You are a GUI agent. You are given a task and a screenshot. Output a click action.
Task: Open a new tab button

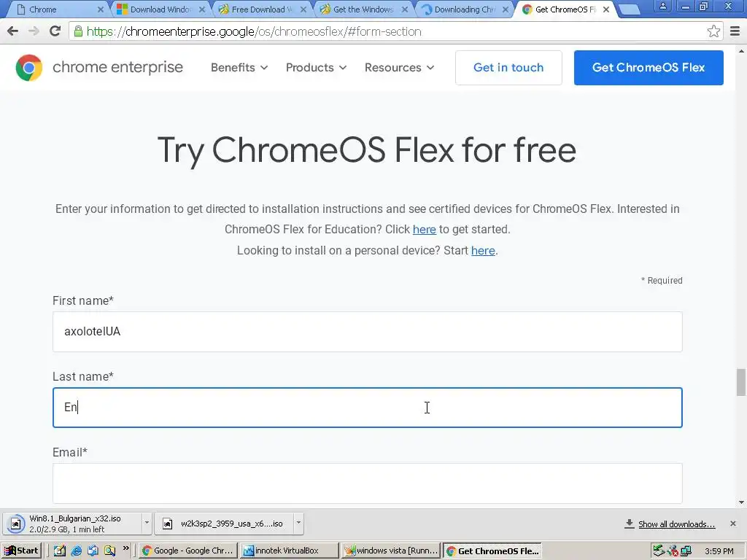click(x=629, y=9)
